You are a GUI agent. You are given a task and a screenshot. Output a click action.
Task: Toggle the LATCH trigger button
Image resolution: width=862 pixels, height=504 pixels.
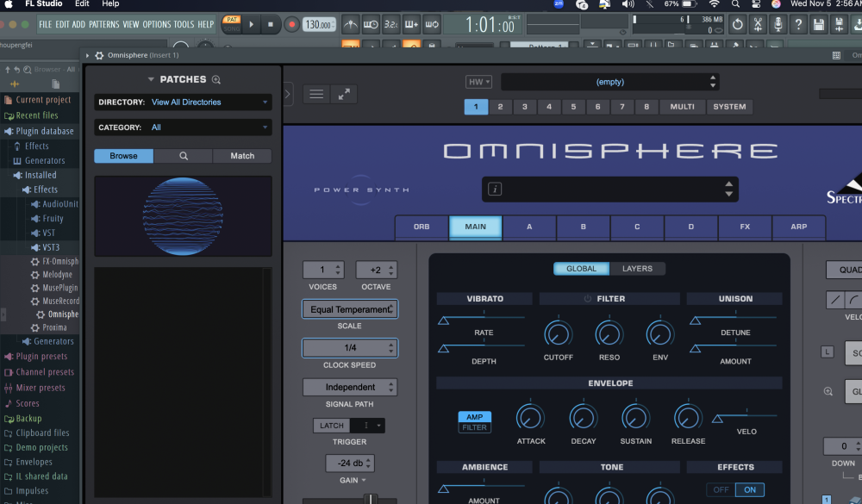[x=332, y=426]
